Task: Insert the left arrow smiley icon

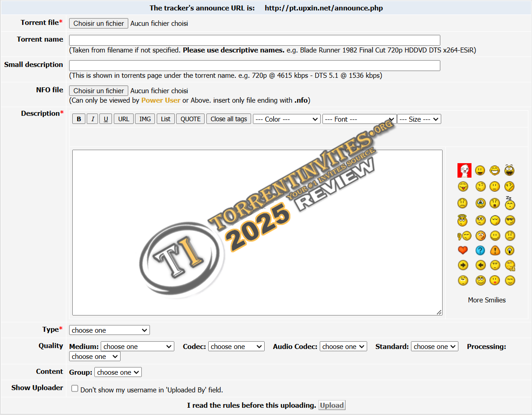Action: coord(481,265)
